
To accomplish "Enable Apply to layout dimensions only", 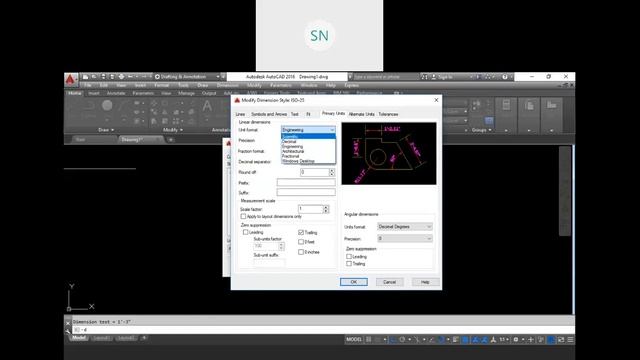I will (243, 216).
